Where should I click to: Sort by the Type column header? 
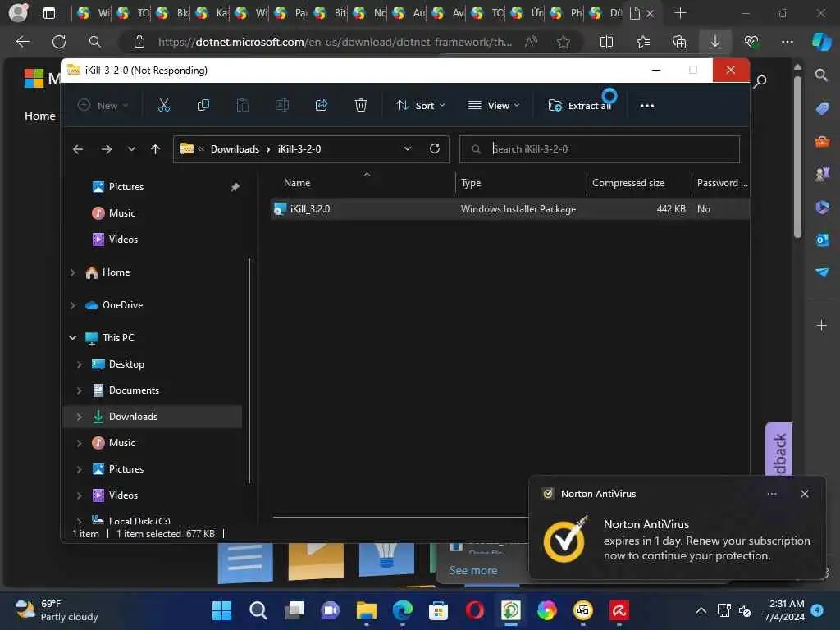471,183
